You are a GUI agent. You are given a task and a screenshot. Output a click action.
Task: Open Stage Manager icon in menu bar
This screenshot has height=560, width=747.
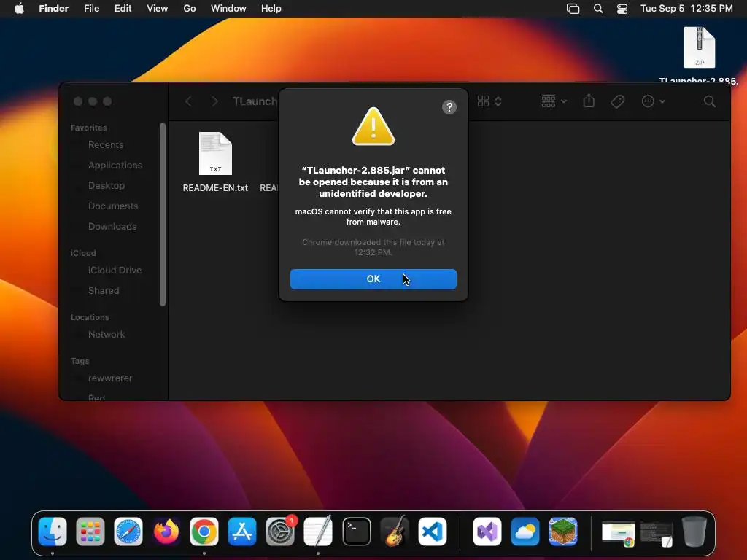coord(573,9)
